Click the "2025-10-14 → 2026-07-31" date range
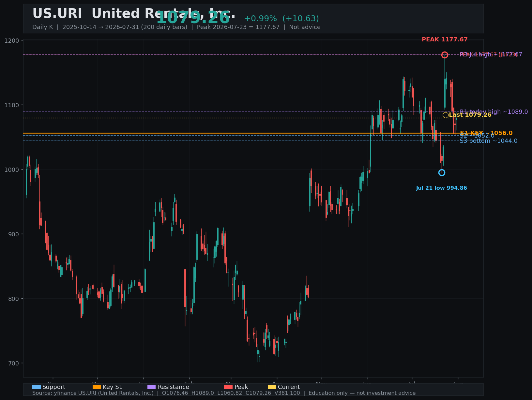Screen dimensions: 532x400 pos(100,27)
